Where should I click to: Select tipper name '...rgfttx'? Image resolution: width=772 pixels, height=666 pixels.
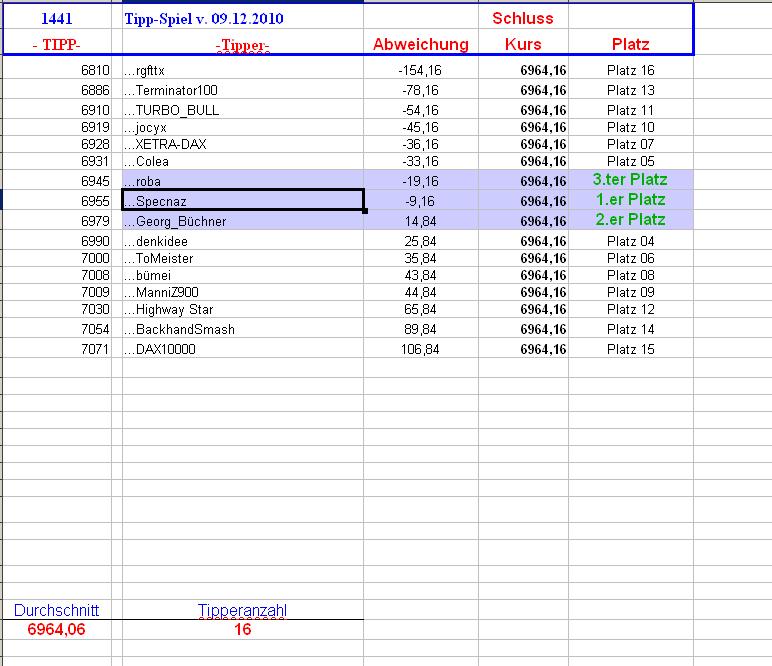[144, 71]
